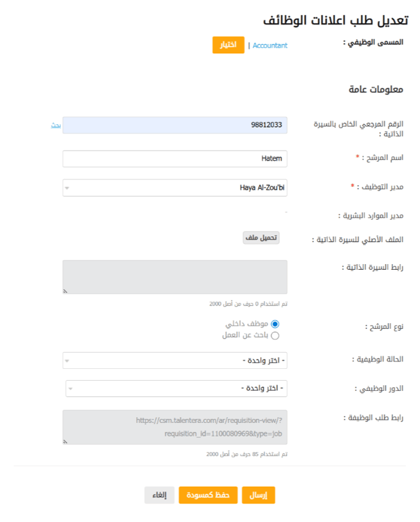This screenshot has width=420, height=522.
Task: Click the رابط طلب الوظيفة URL textarea
Action: [x=175, y=427]
